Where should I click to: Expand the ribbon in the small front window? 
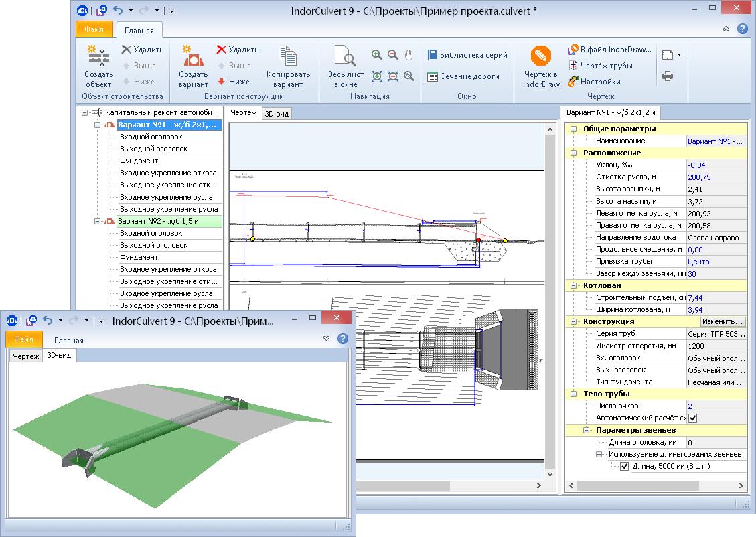(x=326, y=338)
